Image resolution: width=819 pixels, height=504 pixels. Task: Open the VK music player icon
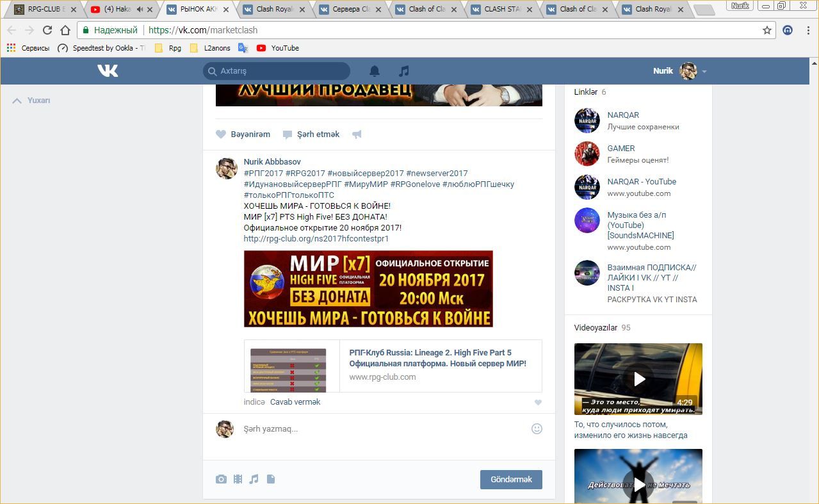(x=403, y=70)
